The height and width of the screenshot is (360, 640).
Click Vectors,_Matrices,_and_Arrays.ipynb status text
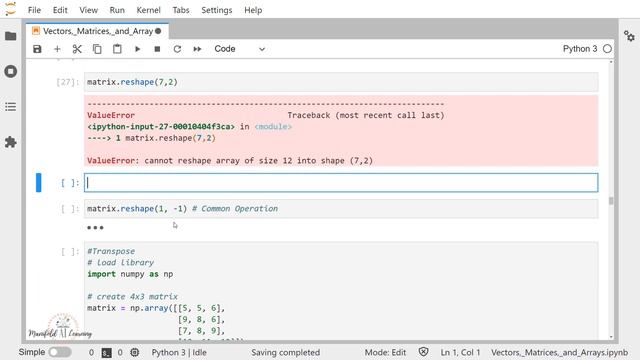[x=560, y=352]
